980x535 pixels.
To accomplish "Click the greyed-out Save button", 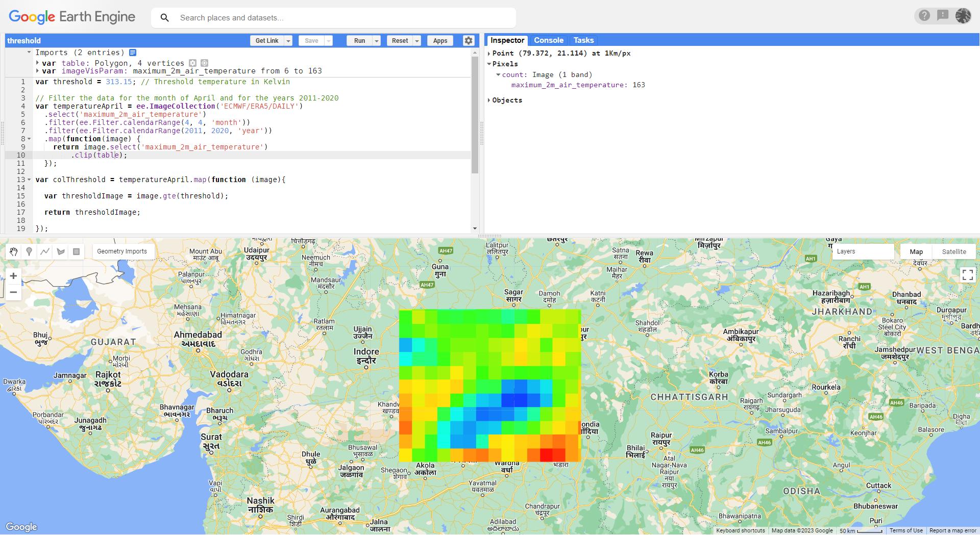I will pos(311,41).
